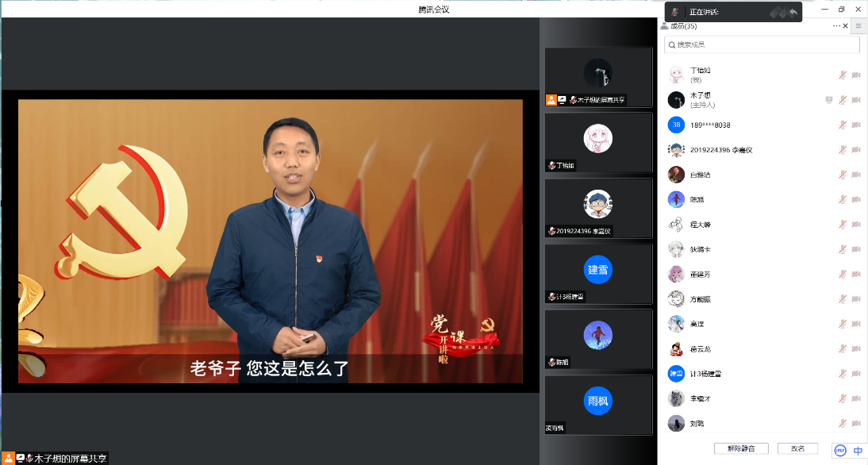Image resolution: width=868 pixels, height=465 pixels.
Task: Open the hamburger menu beside members panel
Action: 858,26
